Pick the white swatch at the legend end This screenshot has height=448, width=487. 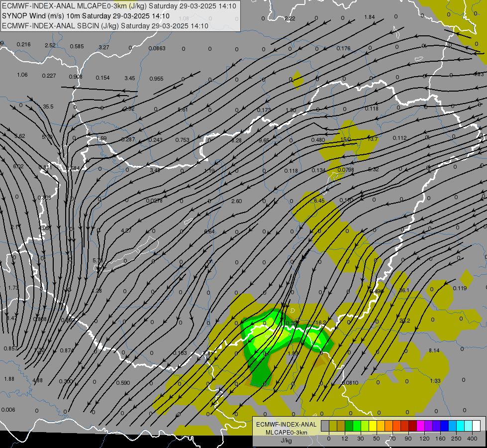(x=476, y=426)
